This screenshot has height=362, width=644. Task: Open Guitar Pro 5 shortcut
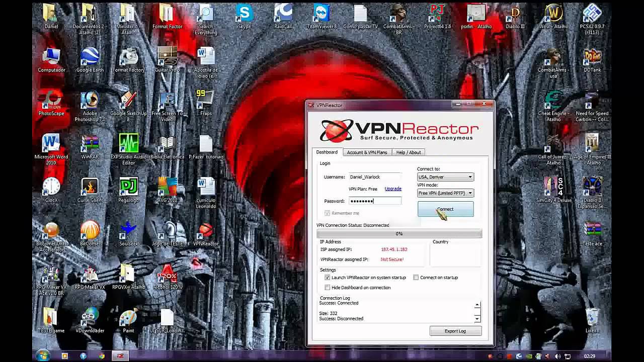pos(167,60)
